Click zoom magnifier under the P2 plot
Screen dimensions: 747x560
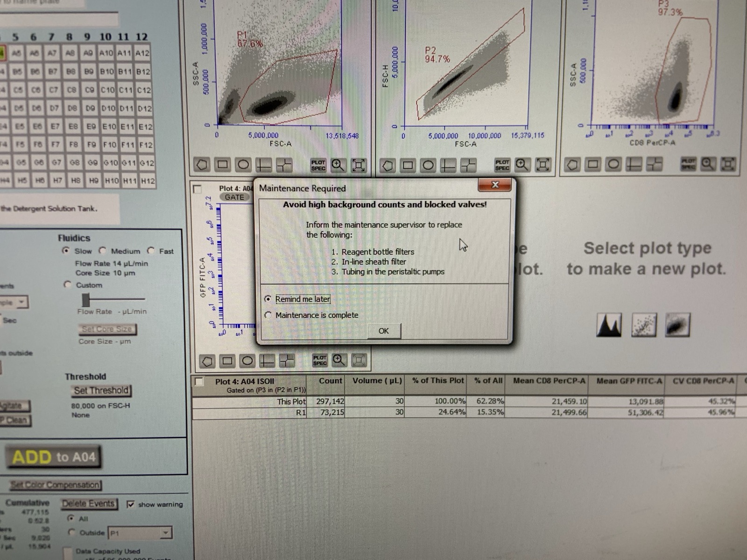522,164
